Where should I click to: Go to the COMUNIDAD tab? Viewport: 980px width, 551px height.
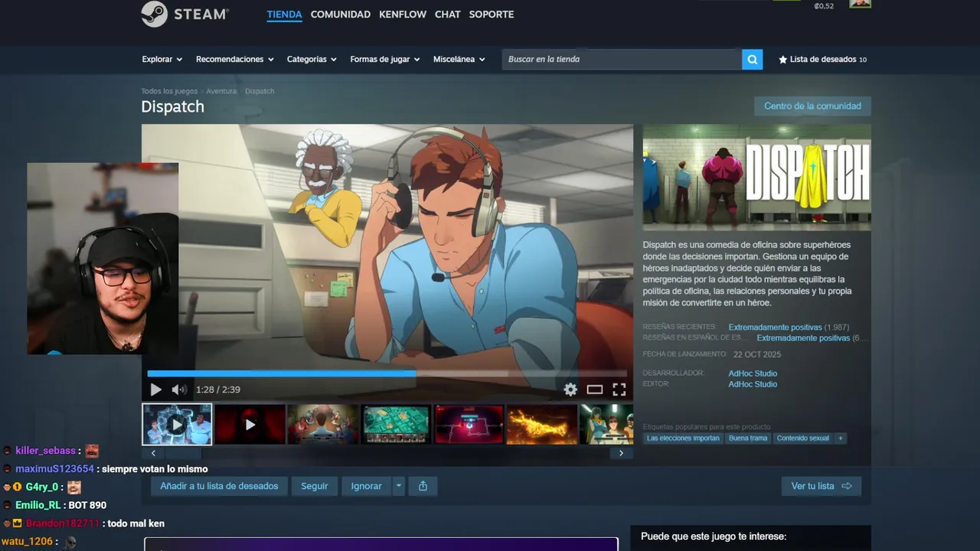point(341,15)
